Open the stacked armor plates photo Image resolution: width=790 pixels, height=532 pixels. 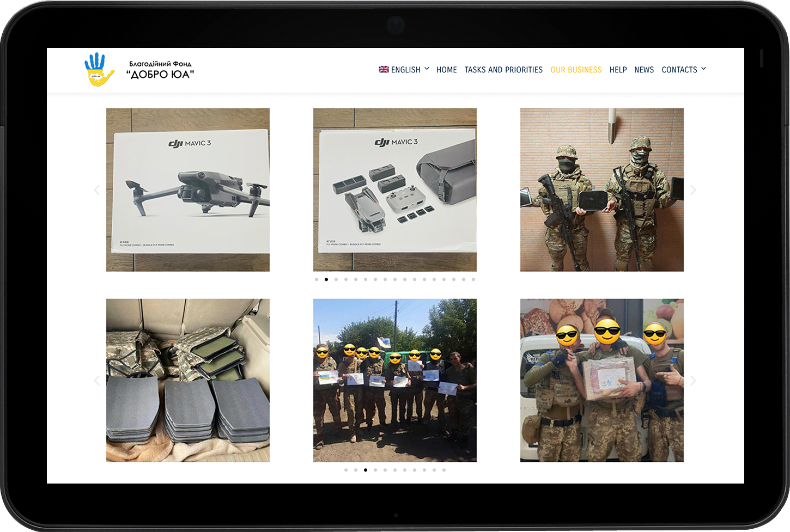pos(188,381)
